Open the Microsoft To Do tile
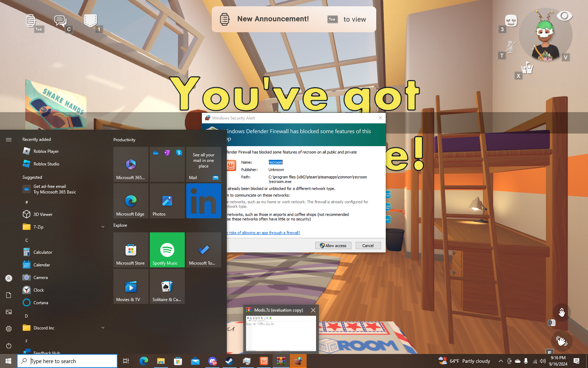Image resolution: width=588 pixels, height=368 pixels. pyautogui.click(x=204, y=250)
